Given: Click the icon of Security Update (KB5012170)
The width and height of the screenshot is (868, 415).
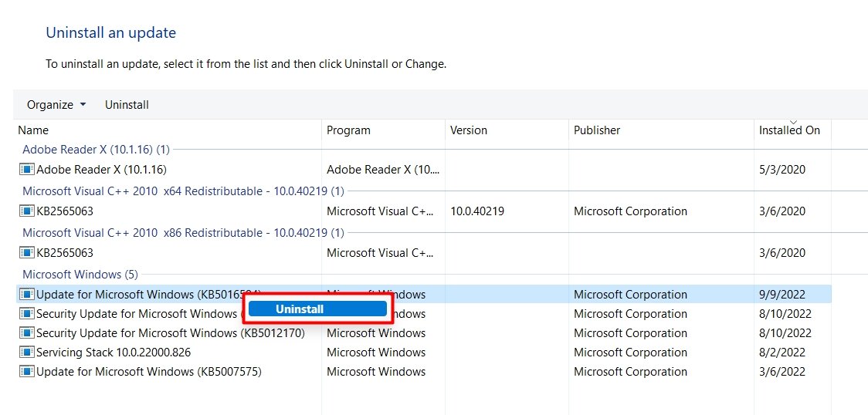Looking at the screenshot, I should (x=26, y=333).
